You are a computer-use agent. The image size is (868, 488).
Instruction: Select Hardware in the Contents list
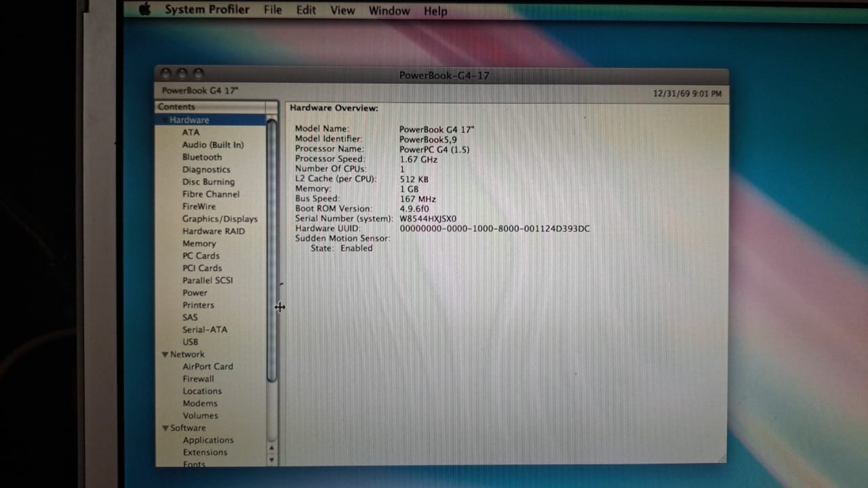click(x=211, y=120)
